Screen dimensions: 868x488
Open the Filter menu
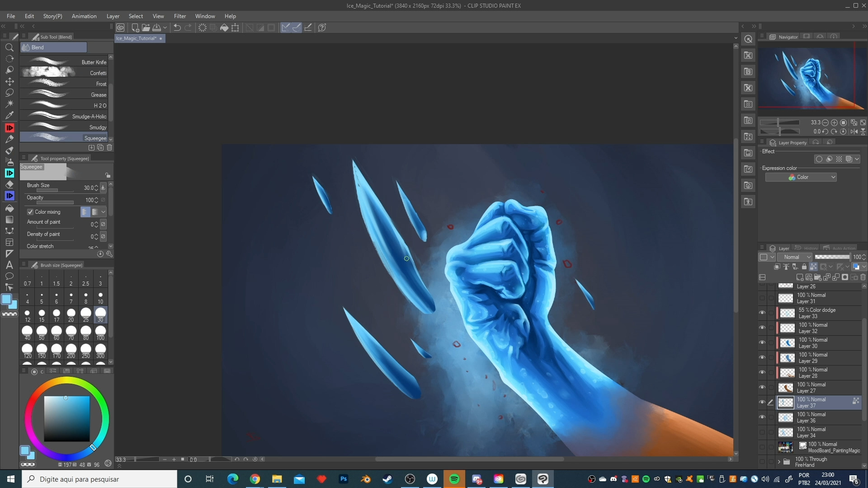[179, 16]
